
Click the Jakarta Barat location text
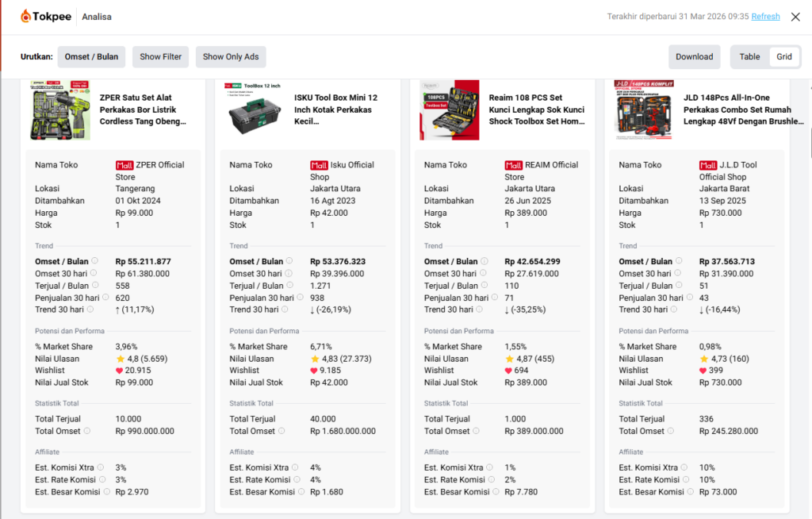coord(725,189)
